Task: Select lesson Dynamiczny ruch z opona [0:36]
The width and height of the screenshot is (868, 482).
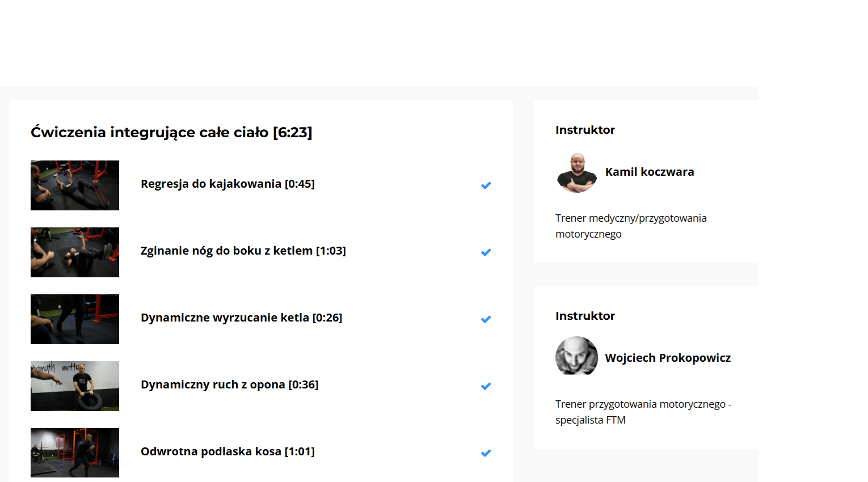Action: click(x=229, y=384)
